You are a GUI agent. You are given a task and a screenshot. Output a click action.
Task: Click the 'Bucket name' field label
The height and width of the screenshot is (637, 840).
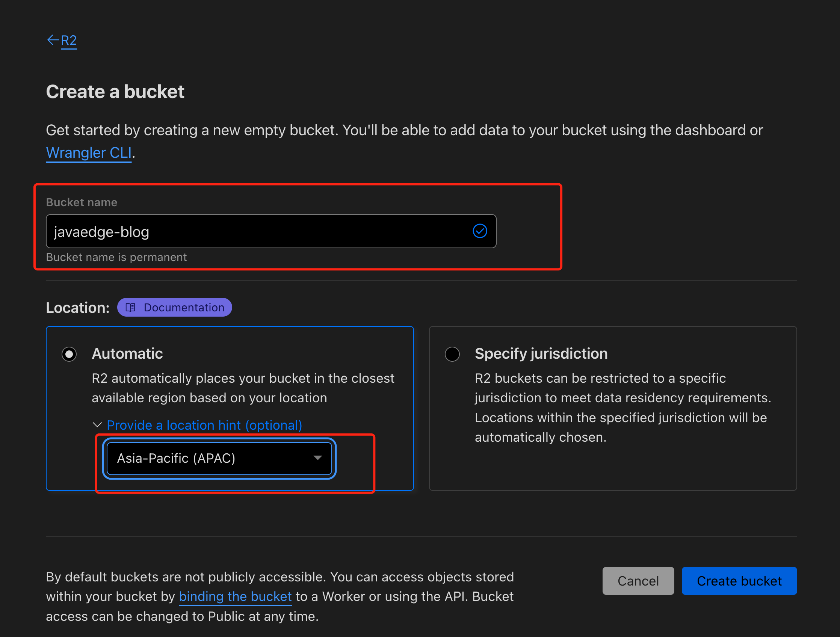82,202
